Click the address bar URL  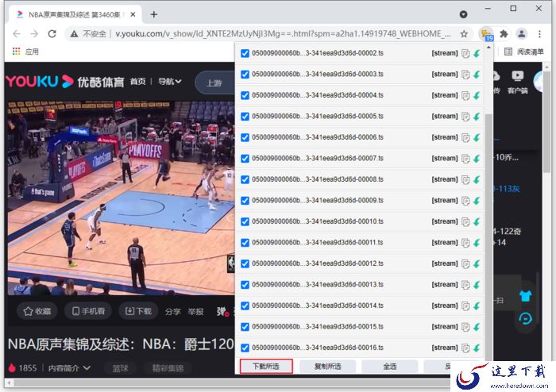coord(283,34)
